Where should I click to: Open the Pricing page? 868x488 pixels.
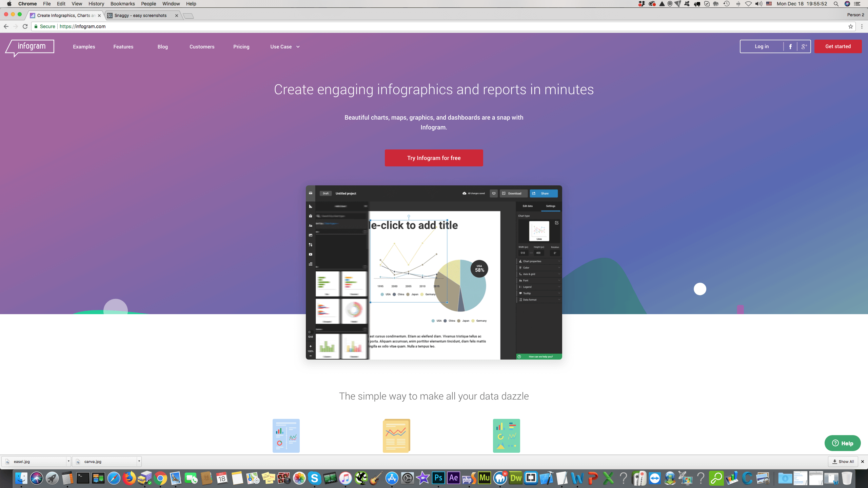pyautogui.click(x=241, y=47)
